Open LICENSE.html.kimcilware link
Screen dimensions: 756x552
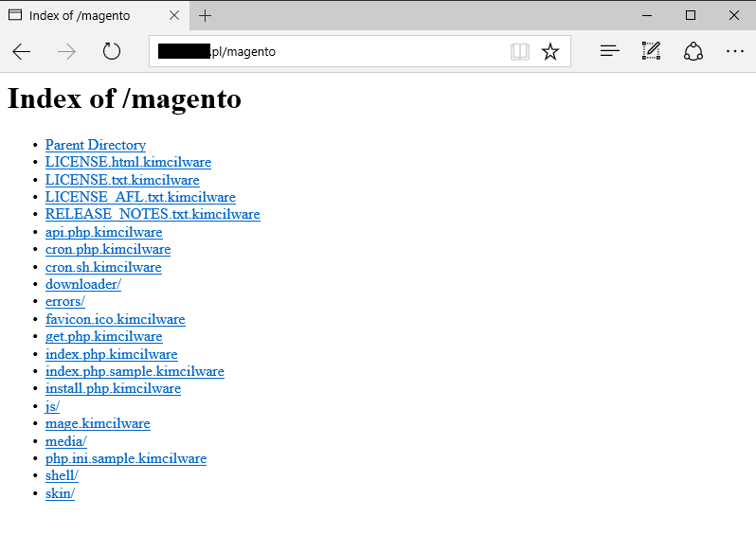[128, 162]
